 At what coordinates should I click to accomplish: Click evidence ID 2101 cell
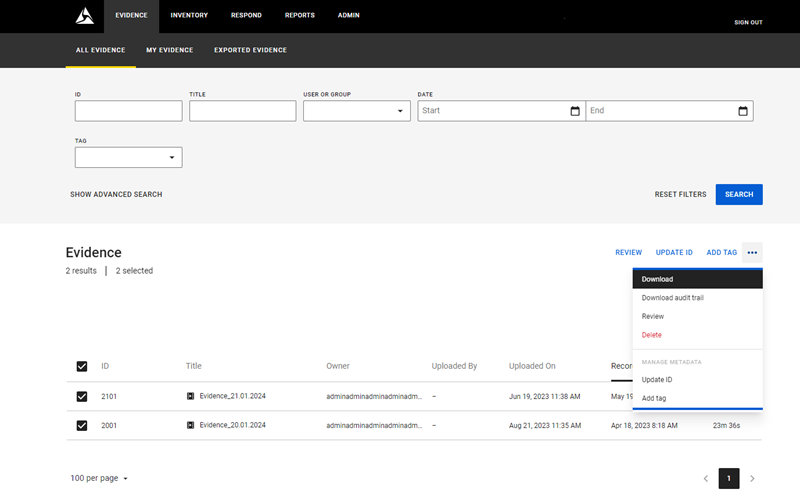[x=109, y=396]
